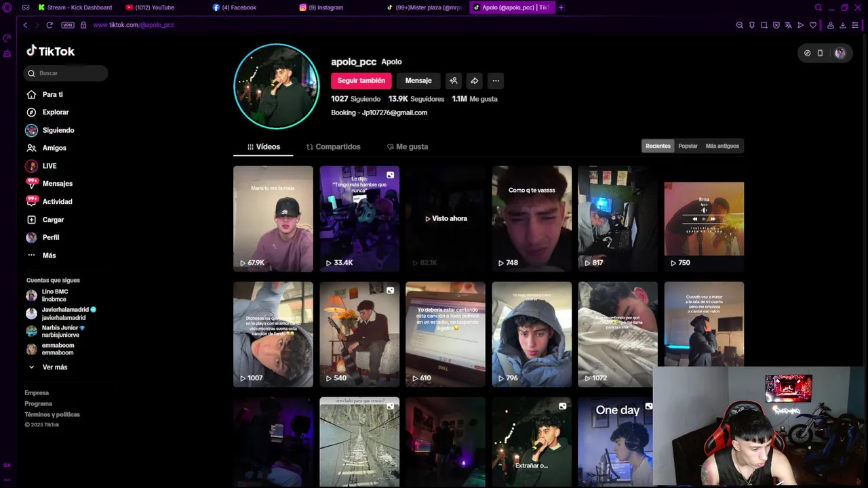Open the video with 750 views
This screenshot has height=488, width=868.
(704, 218)
